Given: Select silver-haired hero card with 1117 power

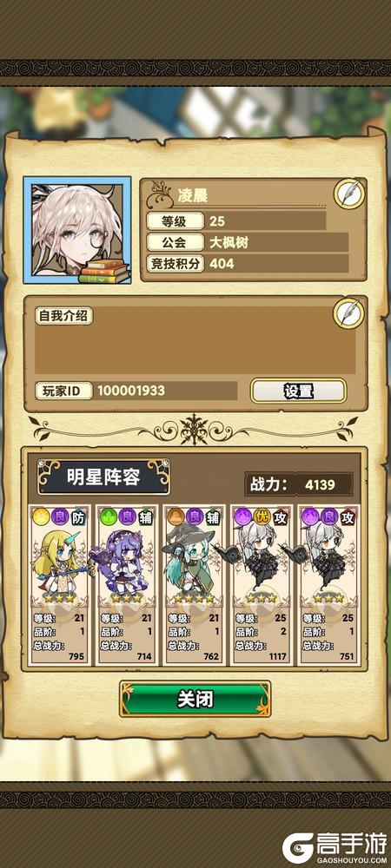Looking at the screenshot, I should point(262,584).
